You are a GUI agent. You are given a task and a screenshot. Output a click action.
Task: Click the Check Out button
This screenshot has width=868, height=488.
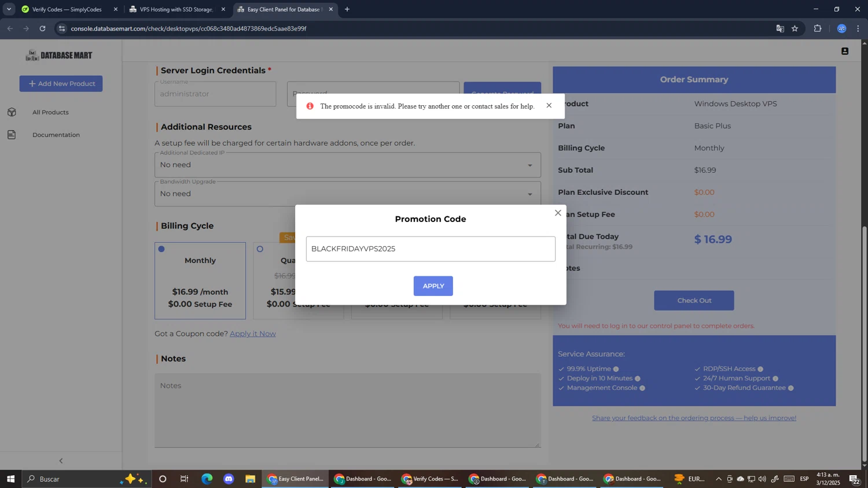click(x=694, y=301)
